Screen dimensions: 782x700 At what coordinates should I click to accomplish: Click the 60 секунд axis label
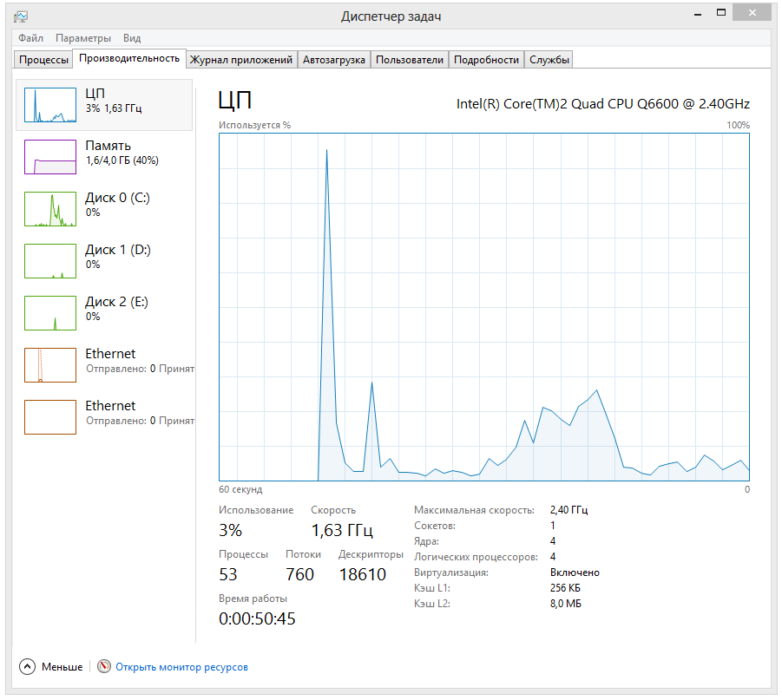point(240,489)
